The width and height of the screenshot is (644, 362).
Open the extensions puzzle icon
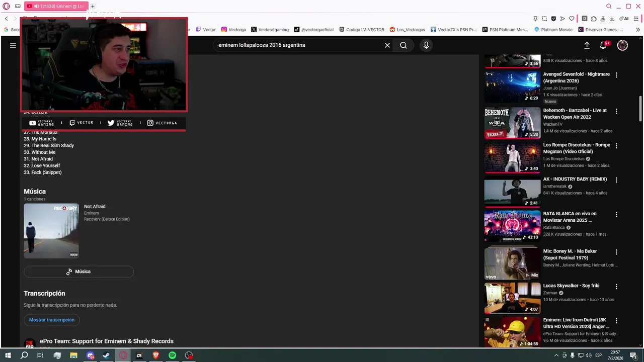pos(594,19)
